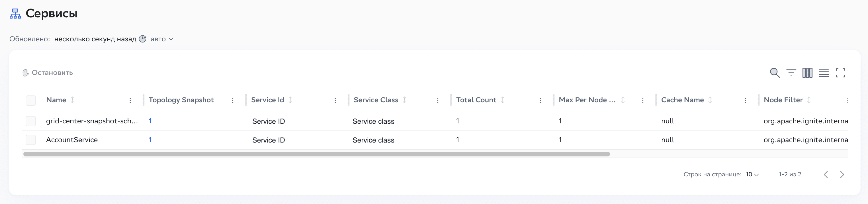Open Topology Snapshot column options menu

click(232, 101)
